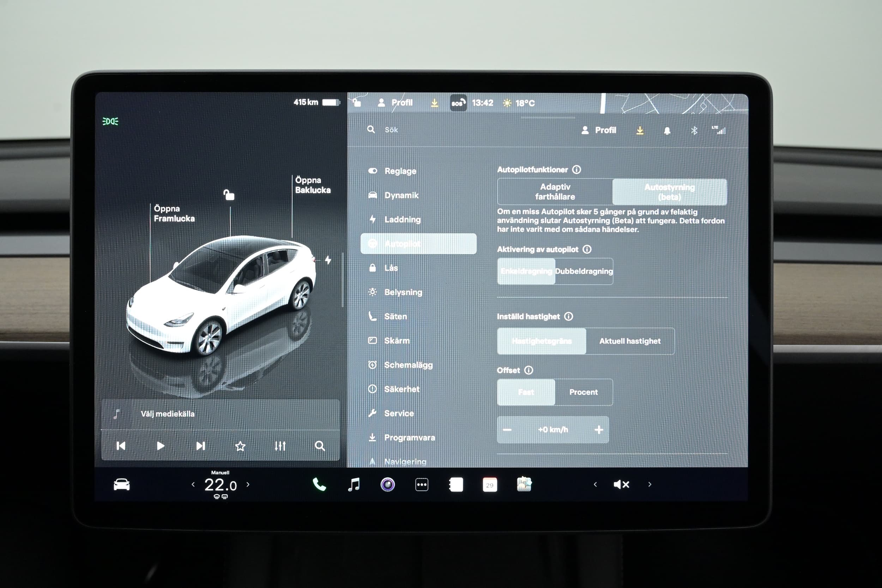Screen dimensions: 882x588
Task: Tap the yellow download arrow in top status bar
Action: pyautogui.click(x=434, y=102)
